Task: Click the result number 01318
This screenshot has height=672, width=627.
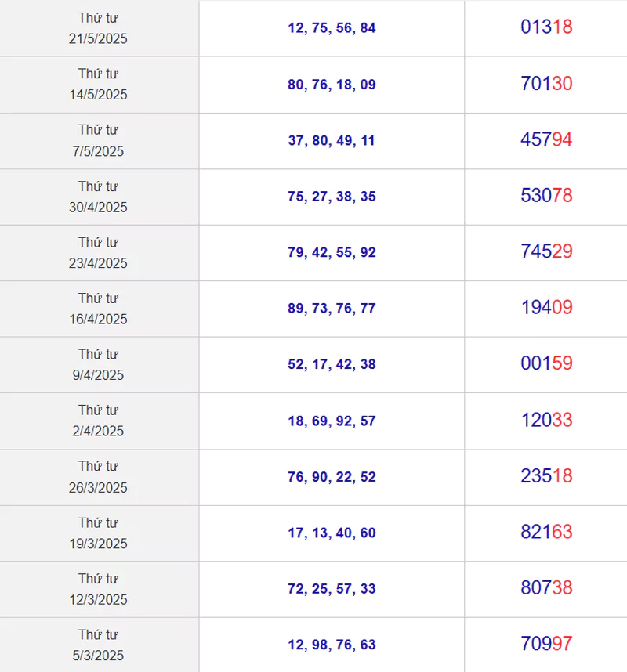Action: 546,27
